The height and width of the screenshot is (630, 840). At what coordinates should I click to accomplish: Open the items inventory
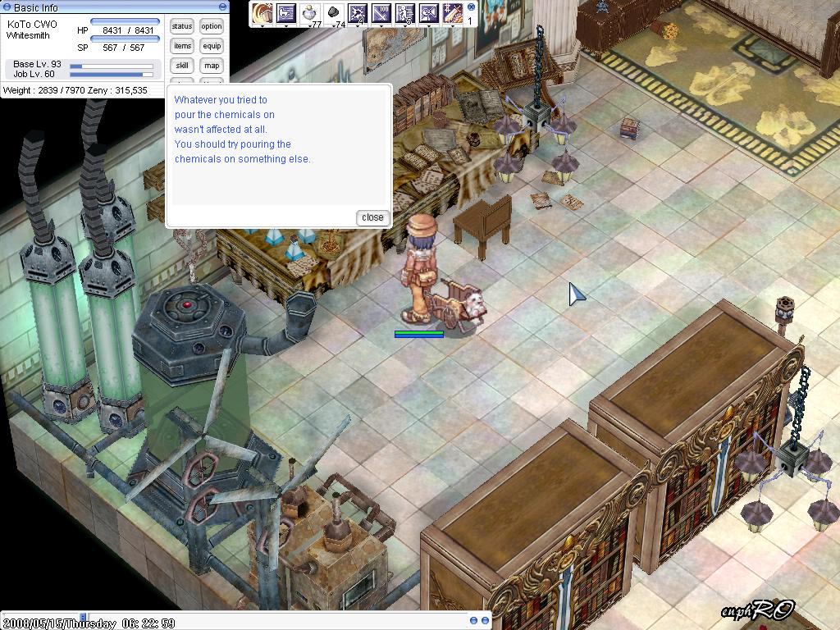181,46
